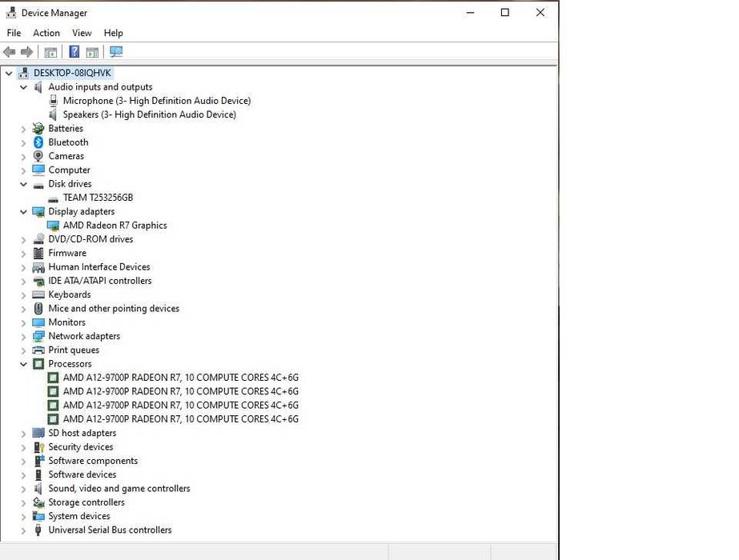Collapse the Display adapters category
Viewport: 739px width, 560px height.
23,212
